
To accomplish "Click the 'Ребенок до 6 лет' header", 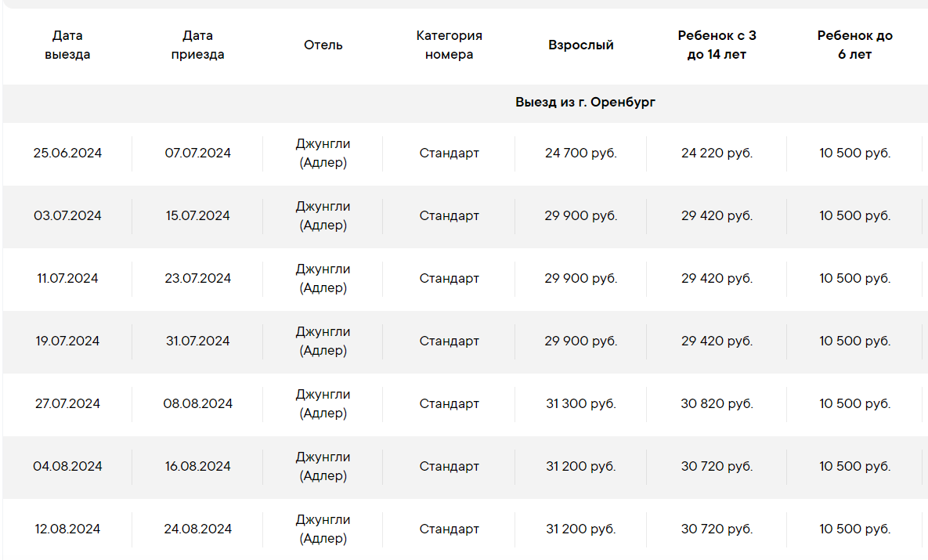I will pos(854,45).
